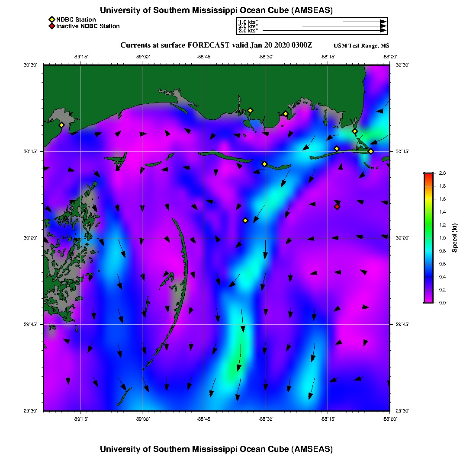Select the red inactive station marker on the map

click(x=337, y=207)
